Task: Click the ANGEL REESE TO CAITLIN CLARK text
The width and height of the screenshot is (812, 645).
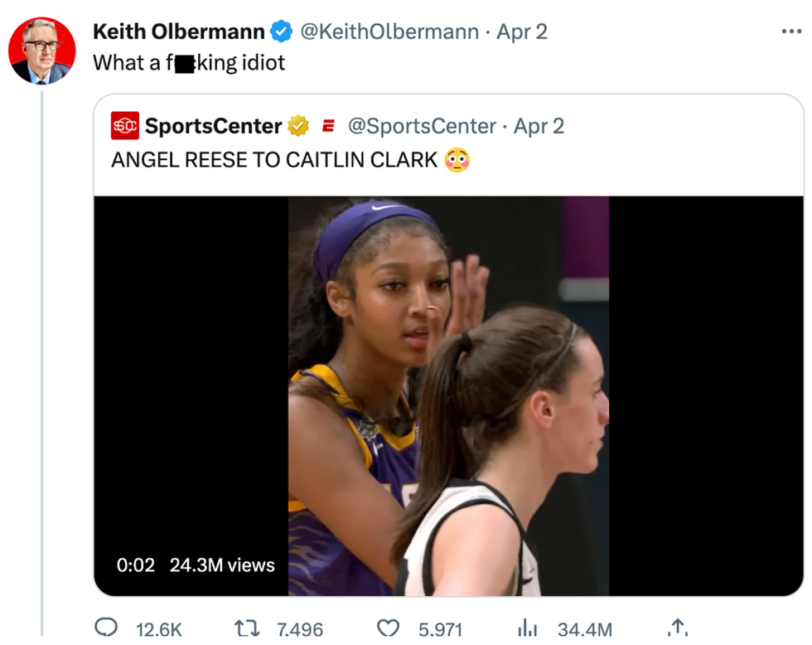Action: (274, 160)
